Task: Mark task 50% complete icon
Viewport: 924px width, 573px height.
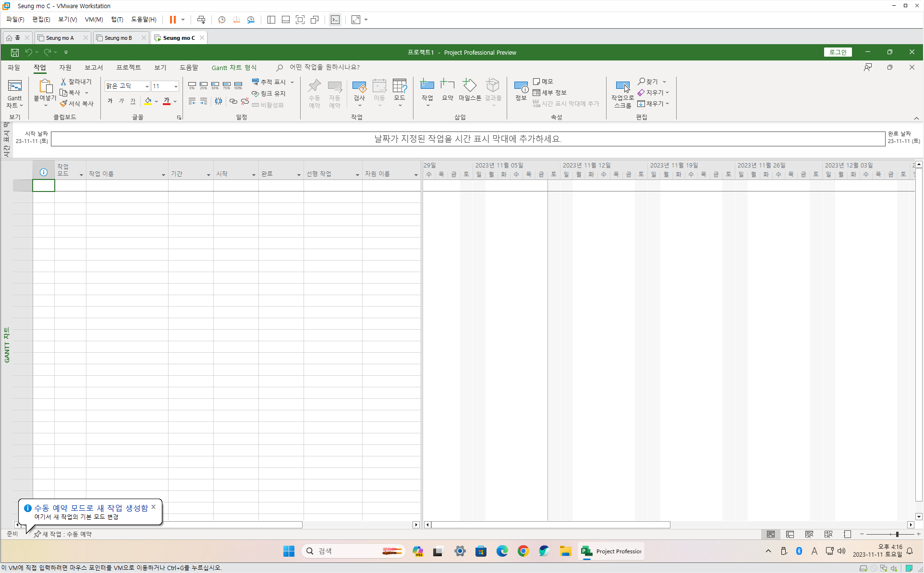Action: pos(215,85)
